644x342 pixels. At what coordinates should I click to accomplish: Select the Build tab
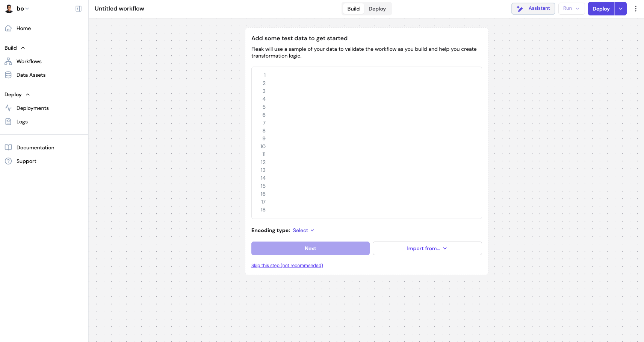click(353, 8)
